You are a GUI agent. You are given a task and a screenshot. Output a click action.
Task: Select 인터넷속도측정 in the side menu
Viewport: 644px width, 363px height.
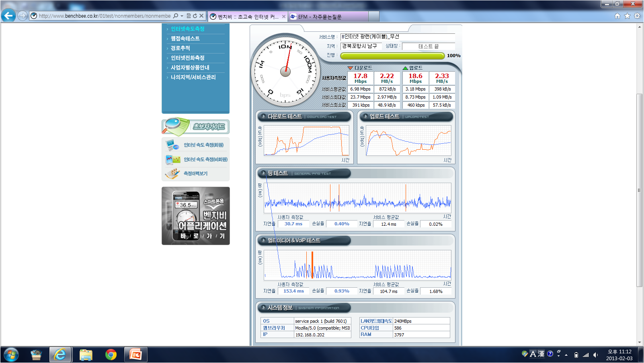188,29
